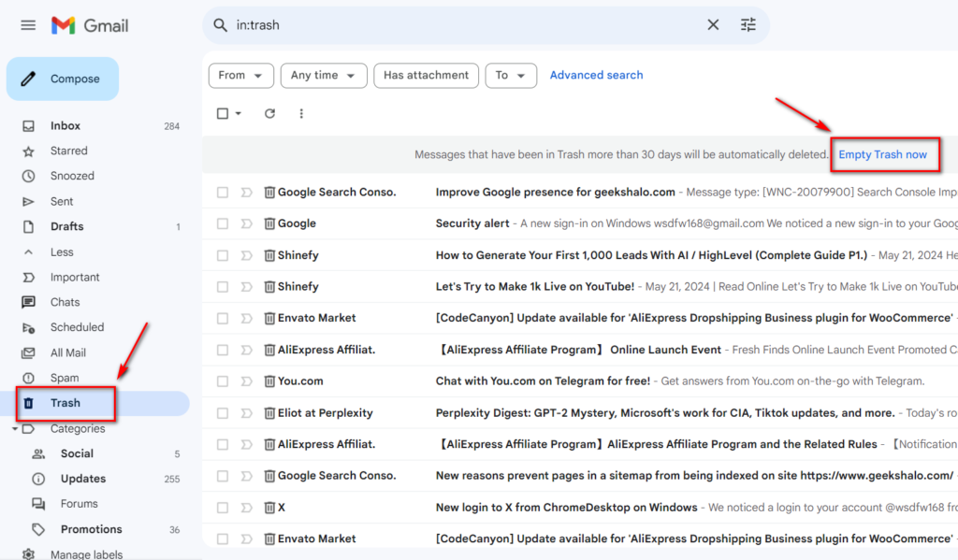Clear the in:trash search with X
This screenshot has width=958, height=560.
713,25
